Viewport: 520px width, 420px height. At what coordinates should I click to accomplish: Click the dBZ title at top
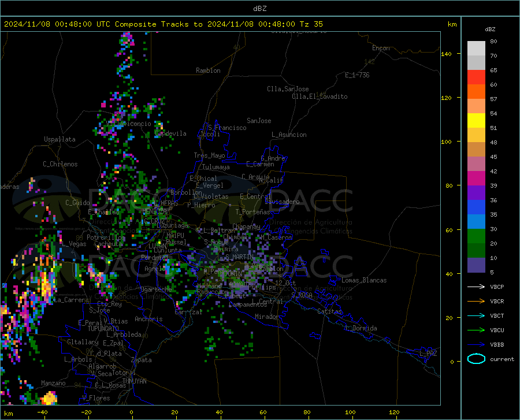(259, 9)
